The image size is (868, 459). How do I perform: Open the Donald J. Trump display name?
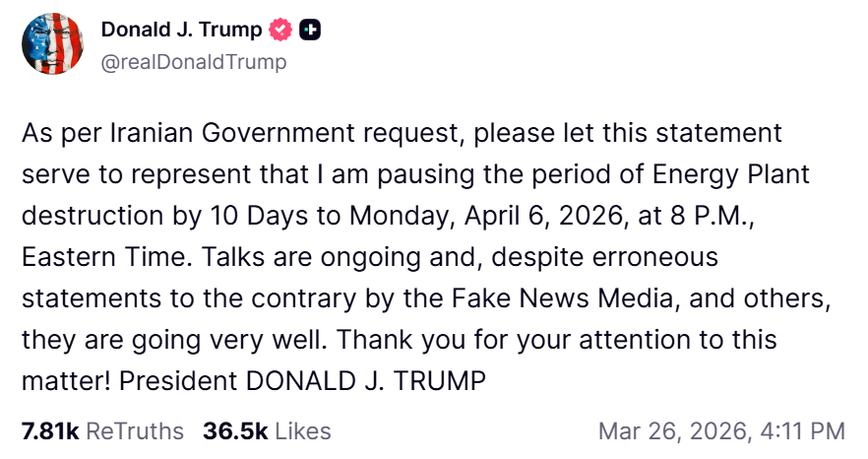click(x=181, y=31)
